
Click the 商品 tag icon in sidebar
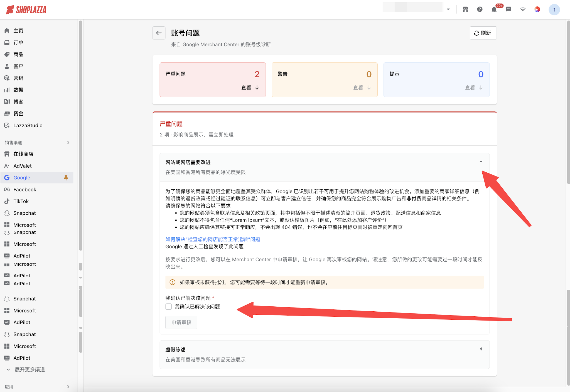[7, 54]
